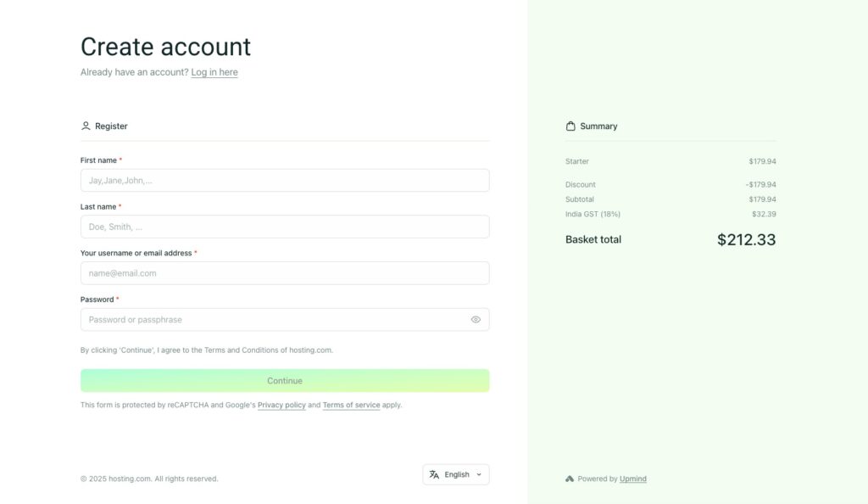The height and width of the screenshot is (504, 868).
Task: Open the English language dropdown
Action: [455, 474]
